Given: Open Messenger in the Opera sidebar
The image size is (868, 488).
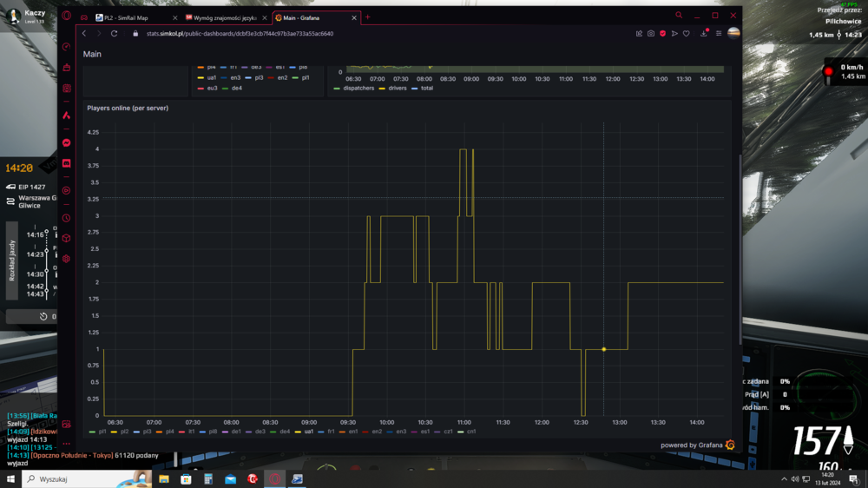Looking at the screenshot, I should (67, 142).
